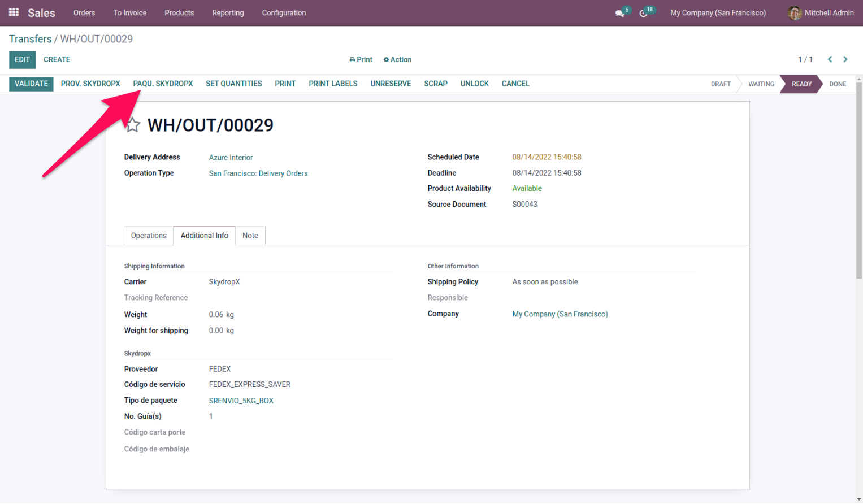Screen dimensions: 863x504
Task: Open the Print dropdown menu
Action: tap(361, 59)
